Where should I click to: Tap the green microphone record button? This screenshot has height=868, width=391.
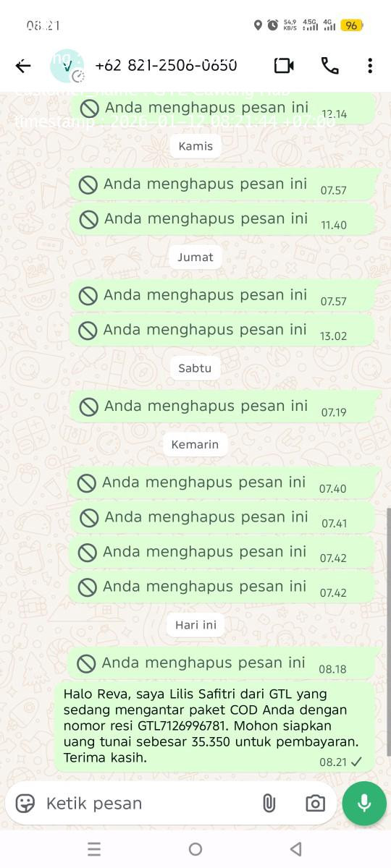coord(364,803)
